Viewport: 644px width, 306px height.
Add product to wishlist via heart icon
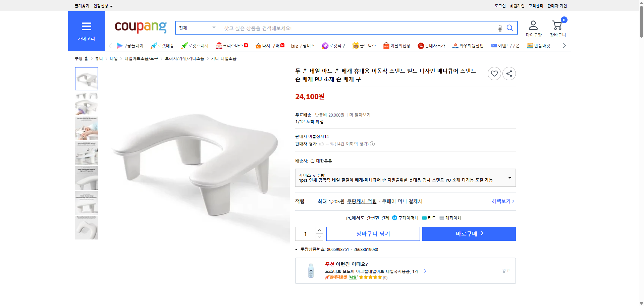(x=494, y=73)
